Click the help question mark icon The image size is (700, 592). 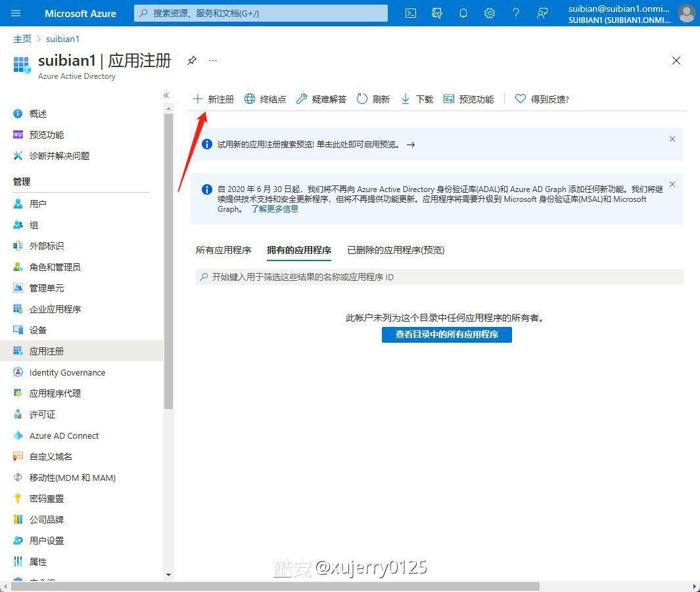pos(516,13)
